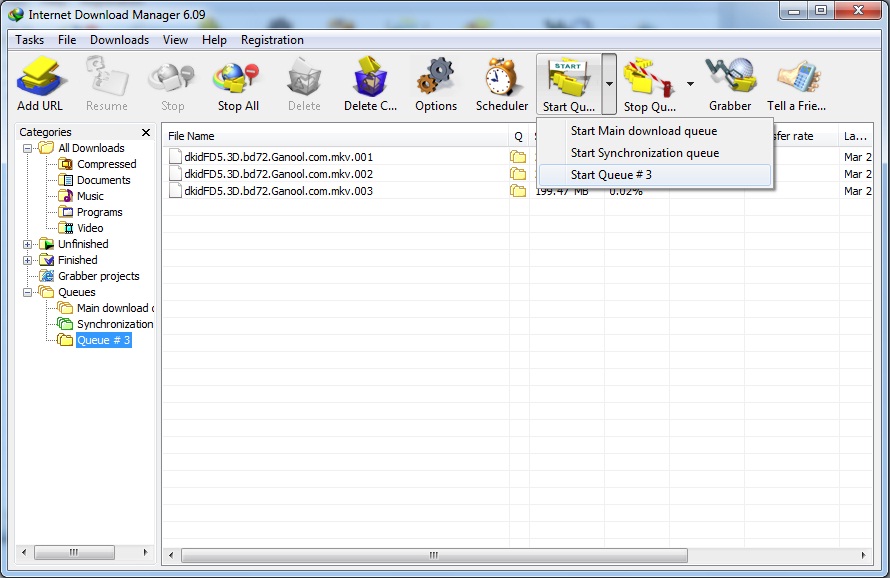
Task: Select file dkidFD5.3D.bd72.Ganool.com.mkv.003
Action: click(x=279, y=191)
